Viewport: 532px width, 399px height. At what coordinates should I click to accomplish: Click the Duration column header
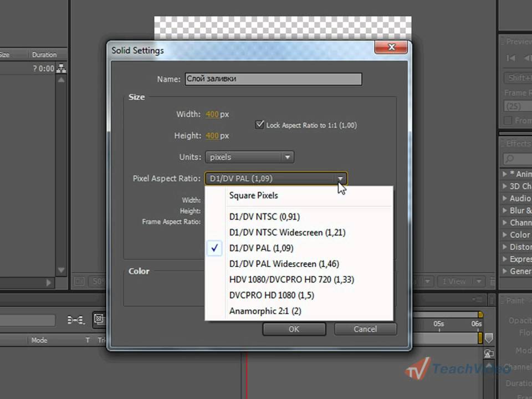pyautogui.click(x=44, y=55)
